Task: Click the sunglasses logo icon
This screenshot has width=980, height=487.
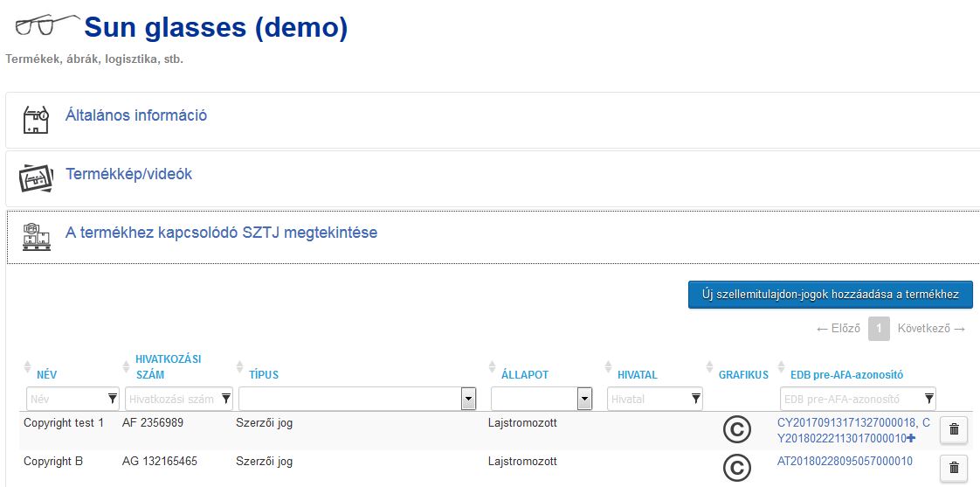Action: [48, 25]
